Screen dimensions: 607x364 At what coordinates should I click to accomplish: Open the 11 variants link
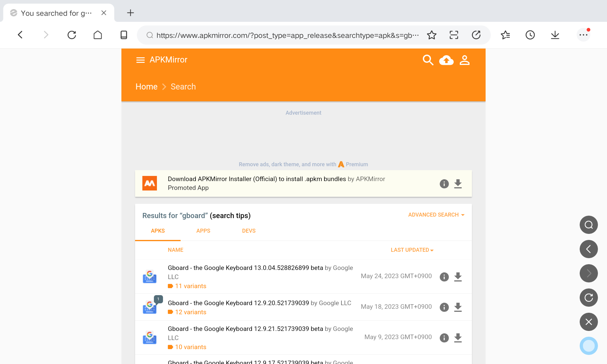click(190, 286)
